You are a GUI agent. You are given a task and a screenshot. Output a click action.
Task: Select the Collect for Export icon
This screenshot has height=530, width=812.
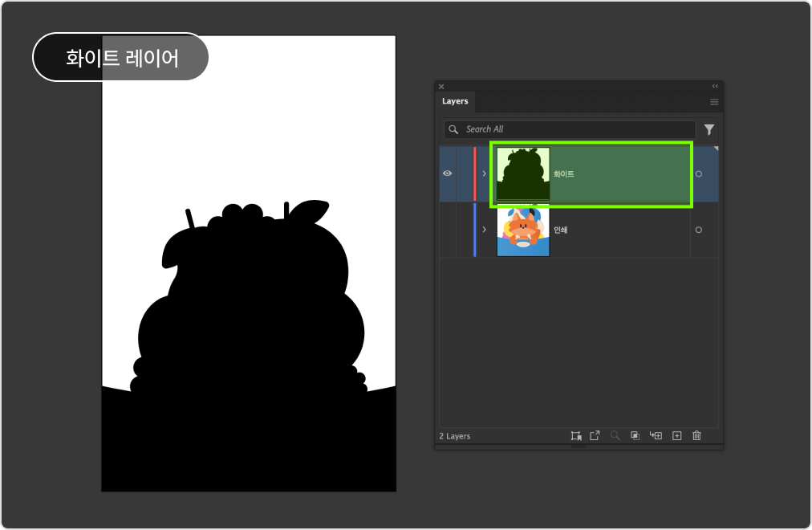coord(596,435)
